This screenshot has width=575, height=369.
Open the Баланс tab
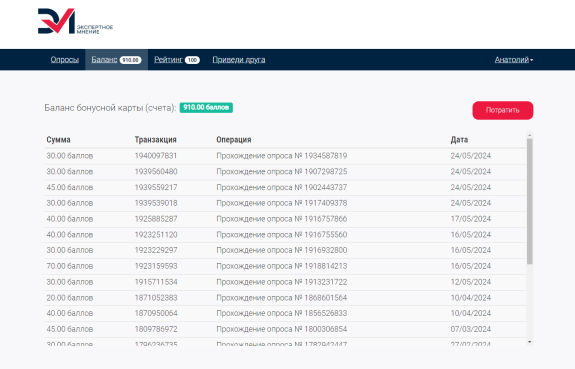coord(116,59)
